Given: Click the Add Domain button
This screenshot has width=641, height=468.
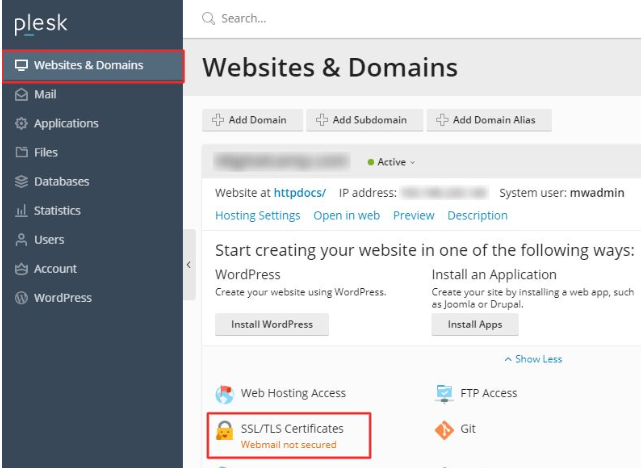Looking at the screenshot, I should [x=252, y=120].
